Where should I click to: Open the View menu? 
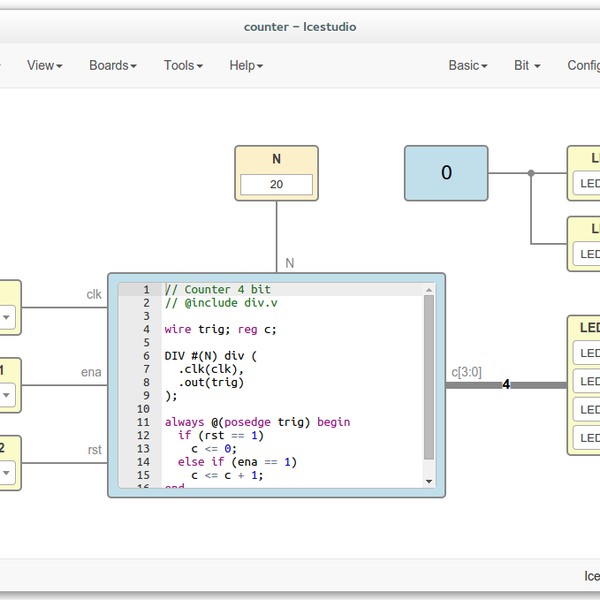point(44,65)
